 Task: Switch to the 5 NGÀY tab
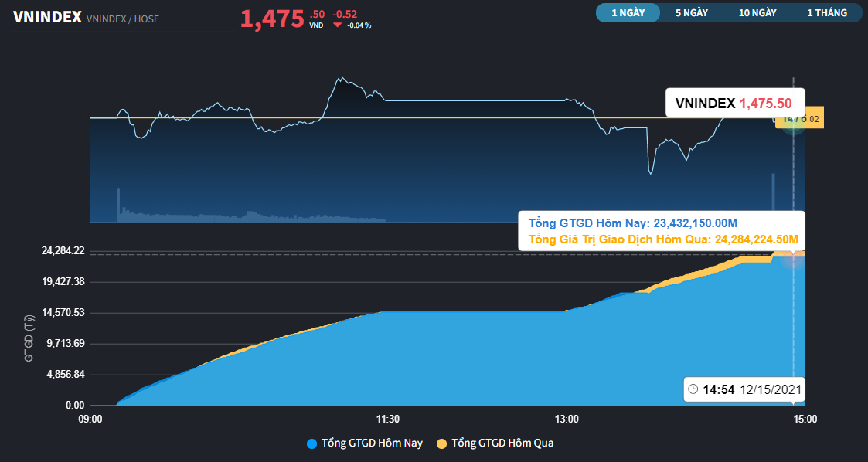pos(692,12)
